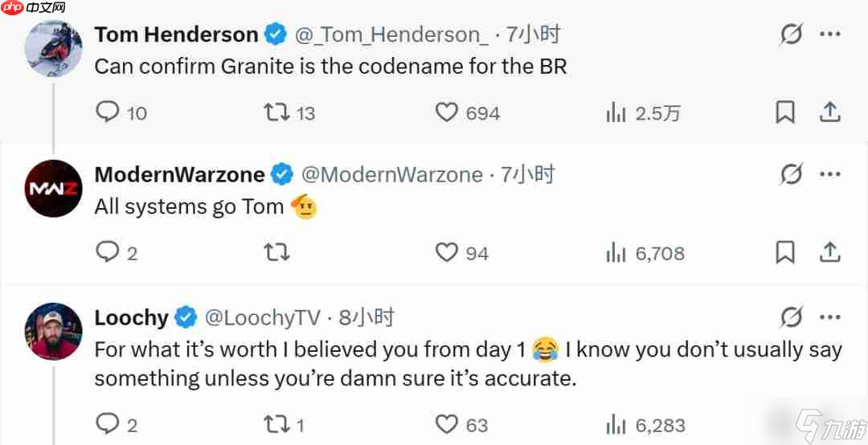Open Grok icon on Tom Henderson's tweet

[x=792, y=35]
